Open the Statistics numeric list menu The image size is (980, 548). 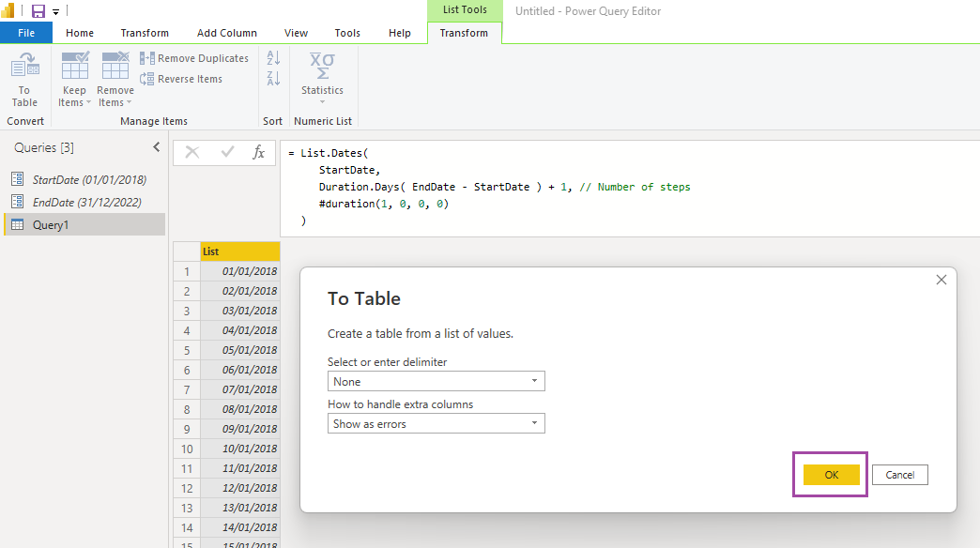point(323,79)
